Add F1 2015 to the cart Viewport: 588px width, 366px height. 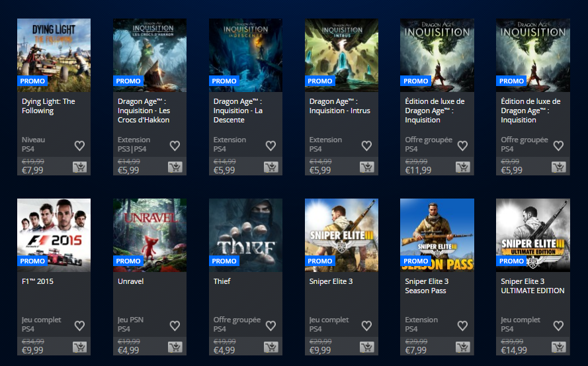pos(79,347)
